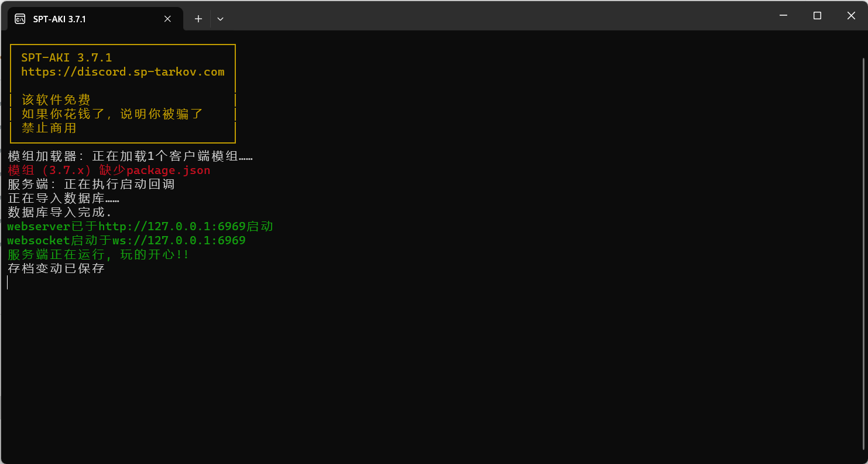The width and height of the screenshot is (868, 464).
Task: Maximize the terminal window
Action: (x=817, y=16)
